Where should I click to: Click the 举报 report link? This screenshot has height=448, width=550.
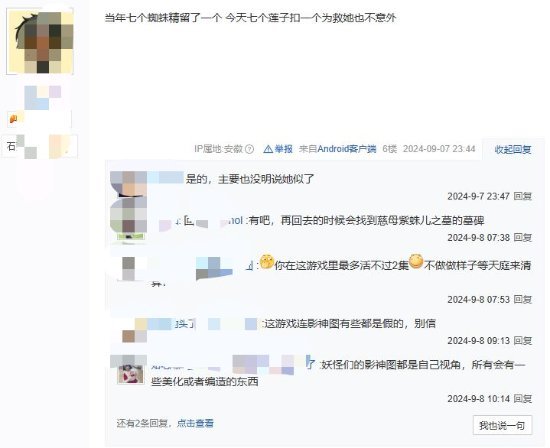(283, 149)
